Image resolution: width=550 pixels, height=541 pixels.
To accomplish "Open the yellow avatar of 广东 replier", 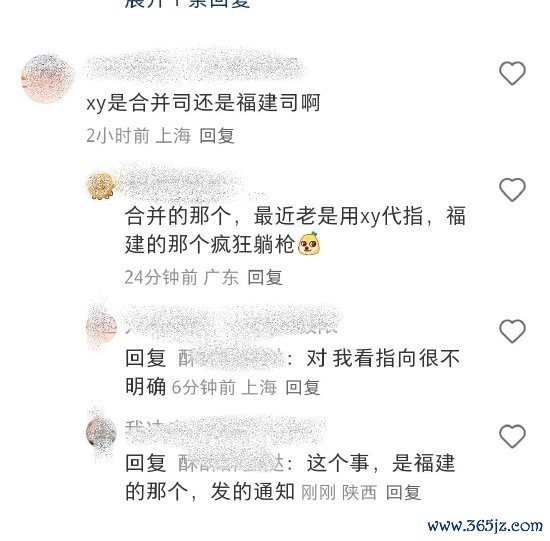I will click(101, 186).
